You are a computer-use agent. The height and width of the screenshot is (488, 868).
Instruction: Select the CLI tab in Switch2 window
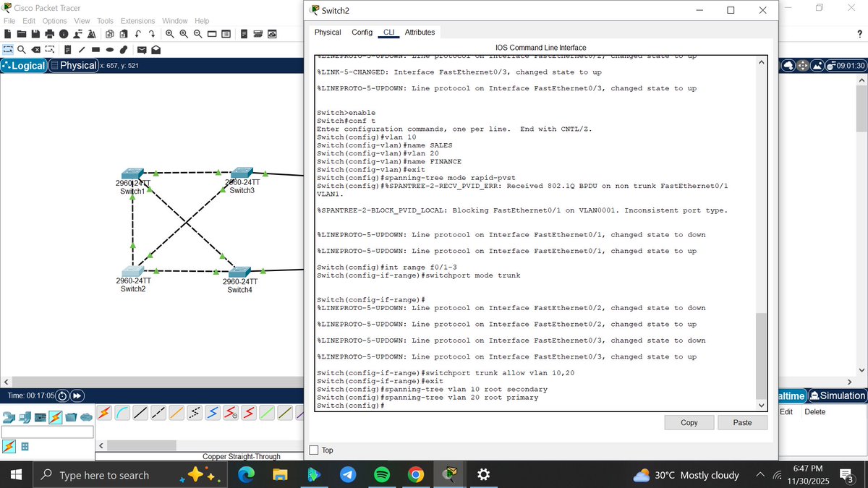pos(388,33)
